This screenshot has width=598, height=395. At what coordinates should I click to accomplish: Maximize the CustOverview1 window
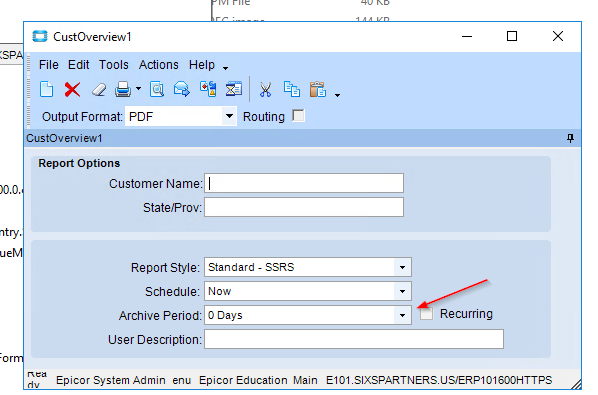(512, 37)
